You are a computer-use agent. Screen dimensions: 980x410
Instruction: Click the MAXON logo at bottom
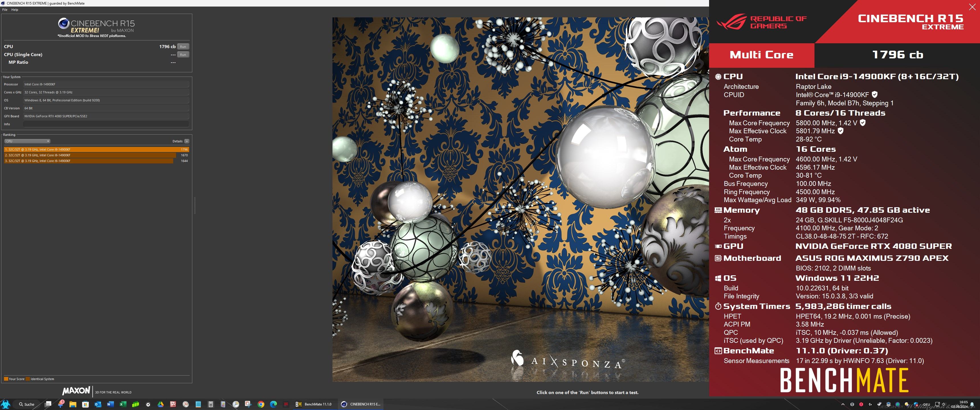(x=76, y=391)
